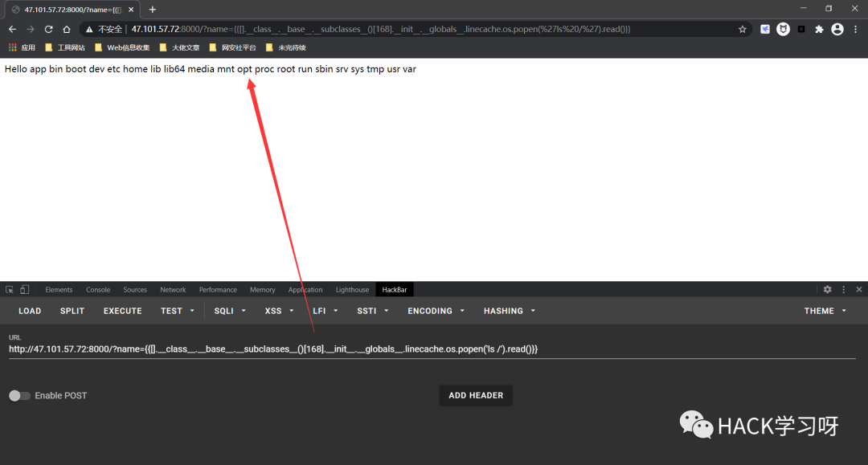
Task: Toggle the device toolbar in DevTools
Action: [25, 290]
